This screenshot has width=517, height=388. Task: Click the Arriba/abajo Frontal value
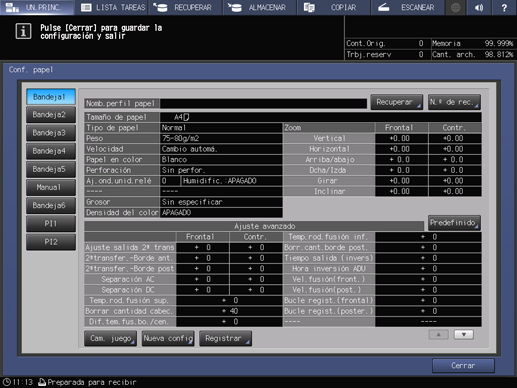401,160
